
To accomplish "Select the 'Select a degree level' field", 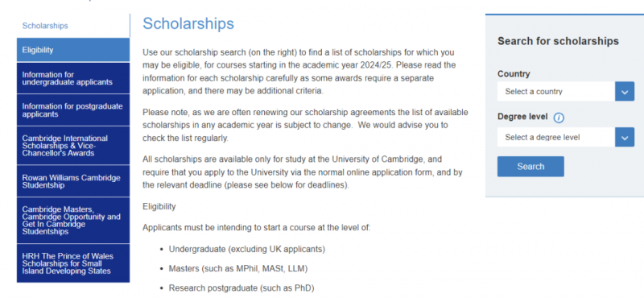I will click(566, 137).
